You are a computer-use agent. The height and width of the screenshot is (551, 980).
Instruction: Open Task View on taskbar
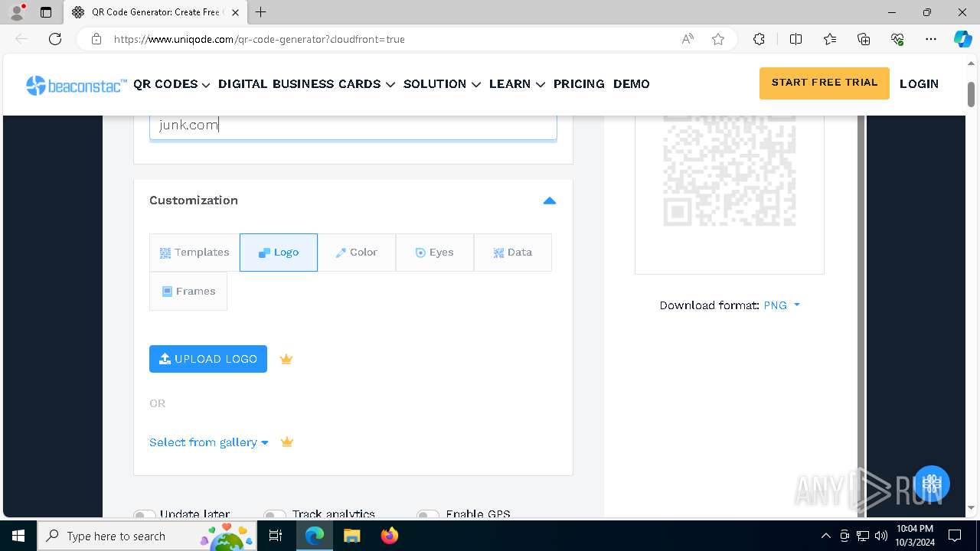tap(276, 536)
